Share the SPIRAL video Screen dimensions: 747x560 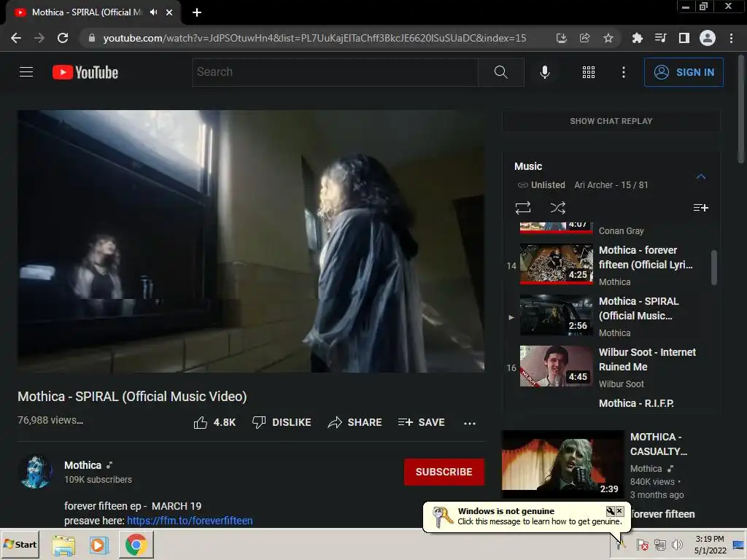[x=355, y=422]
